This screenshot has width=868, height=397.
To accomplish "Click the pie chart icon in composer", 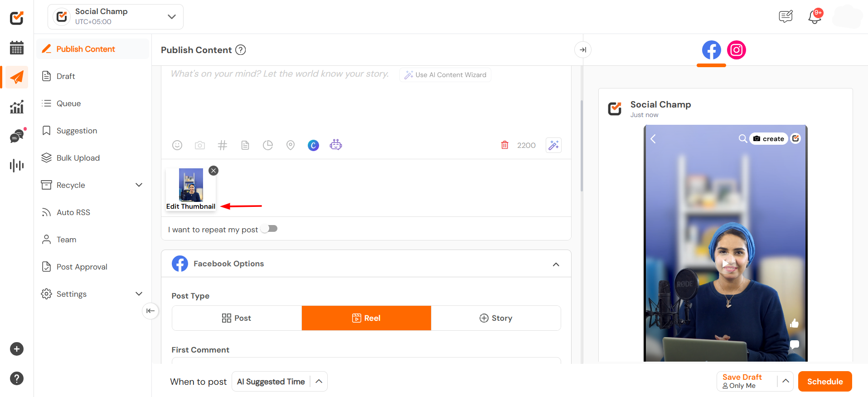I will click(x=268, y=145).
